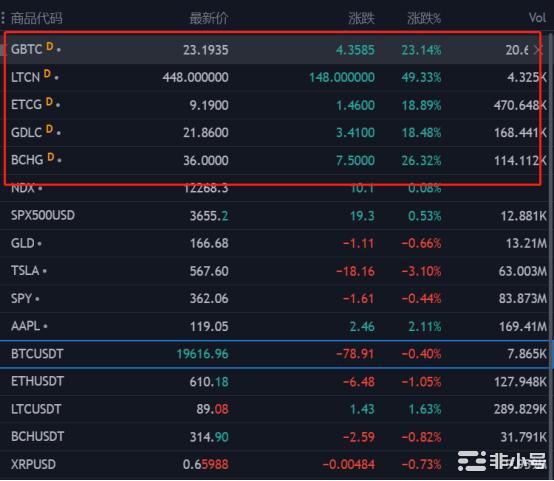Click TSLA change percent -3.10%
Image resolution: width=554 pixels, height=481 pixels.
tap(422, 271)
